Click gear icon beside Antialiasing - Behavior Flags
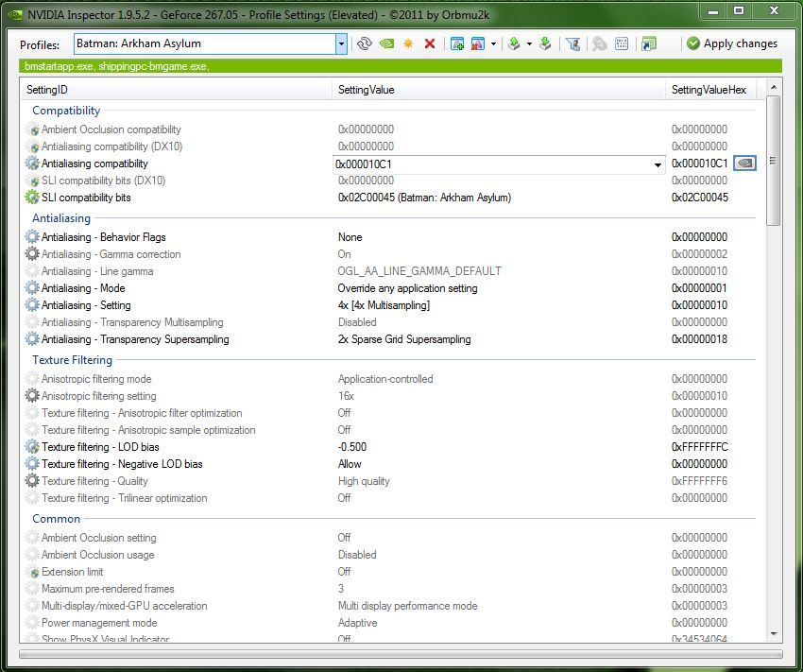This screenshot has width=803, height=672. pyautogui.click(x=32, y=236)
